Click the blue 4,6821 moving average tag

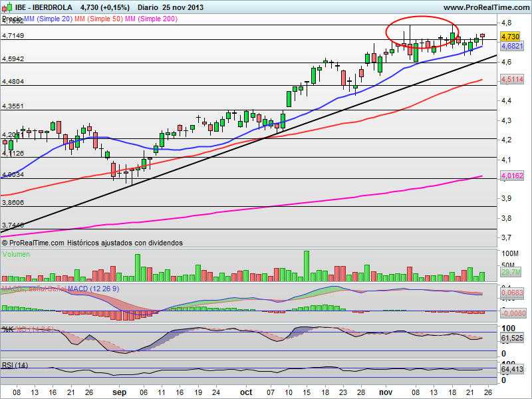pyautogui.click(x=512, y=46)
